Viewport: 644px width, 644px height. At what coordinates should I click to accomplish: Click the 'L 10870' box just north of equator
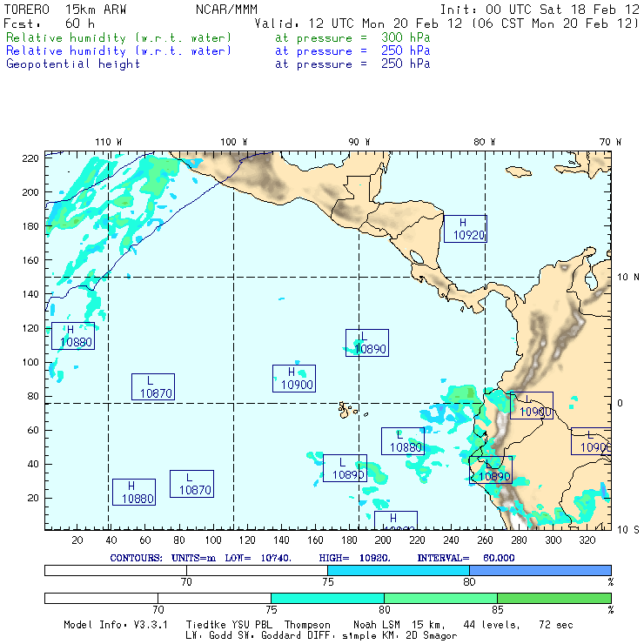(x=153, y=387)
